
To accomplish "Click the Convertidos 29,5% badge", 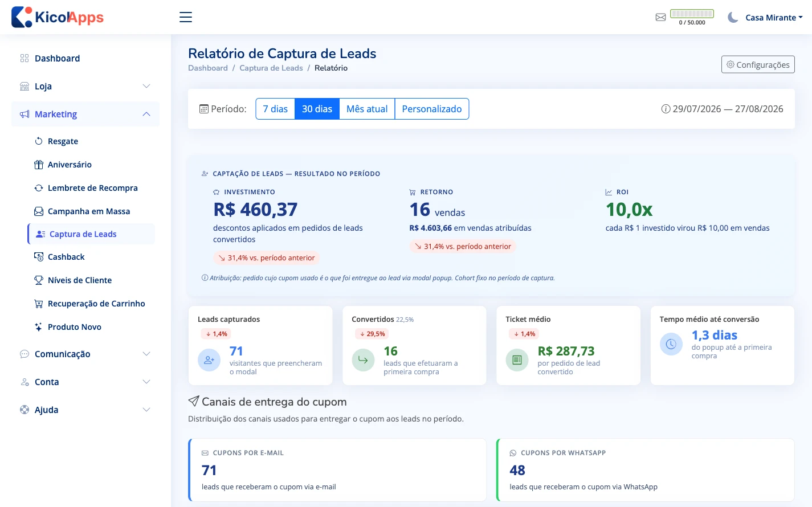I will pyautogui.click(x=373, y=334).
